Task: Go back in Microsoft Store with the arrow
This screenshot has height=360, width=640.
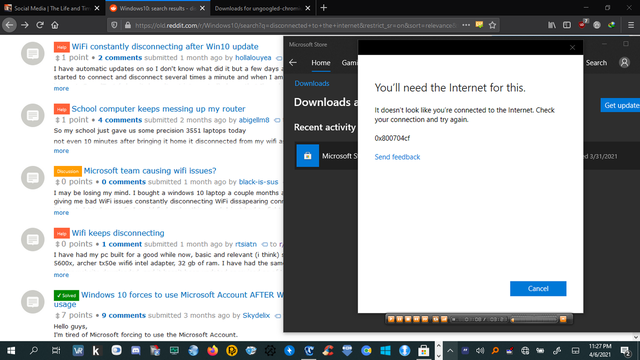Action: pos(293,62)
